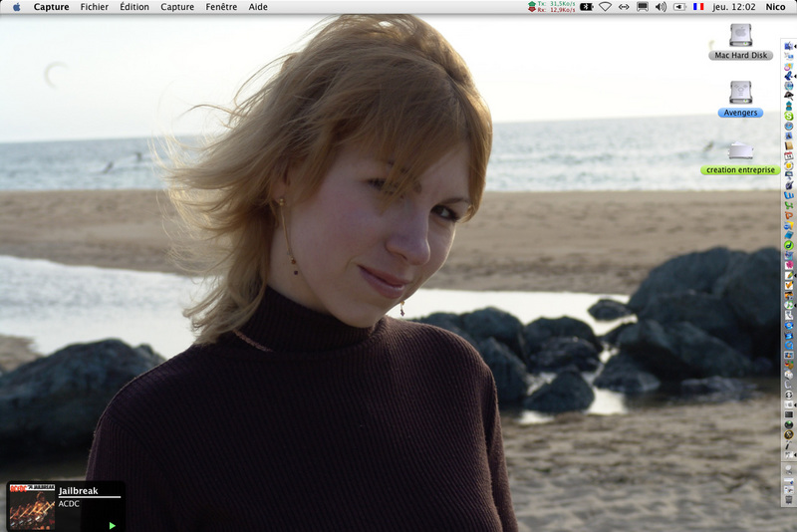The height and width of the screenshot is (532, 797).
Task: Click the ACDC artist name
Action: (x=69, y=503)
